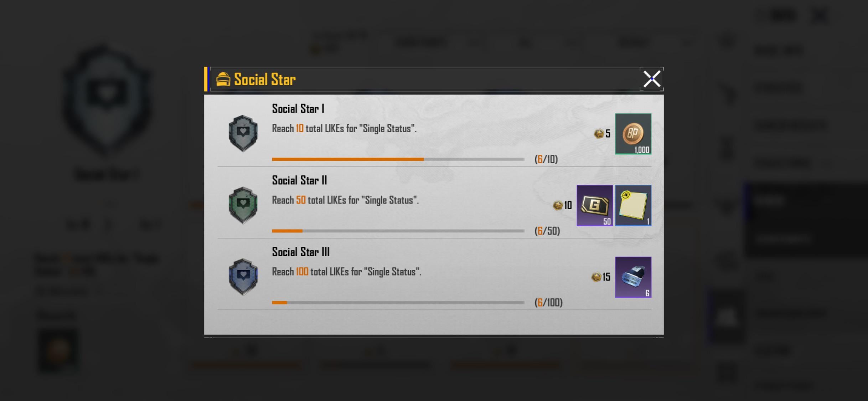This screenshot has height=401, width=868.
Task: Tap the yellow paper reward item
Action: point(633,205)
